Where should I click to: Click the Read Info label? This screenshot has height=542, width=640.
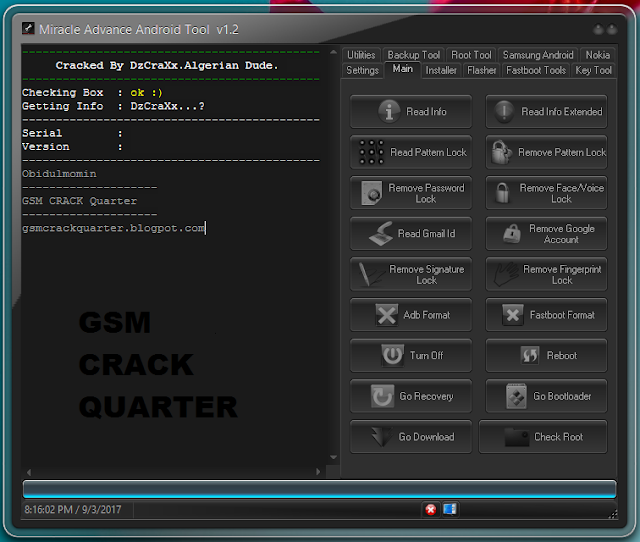426,111
